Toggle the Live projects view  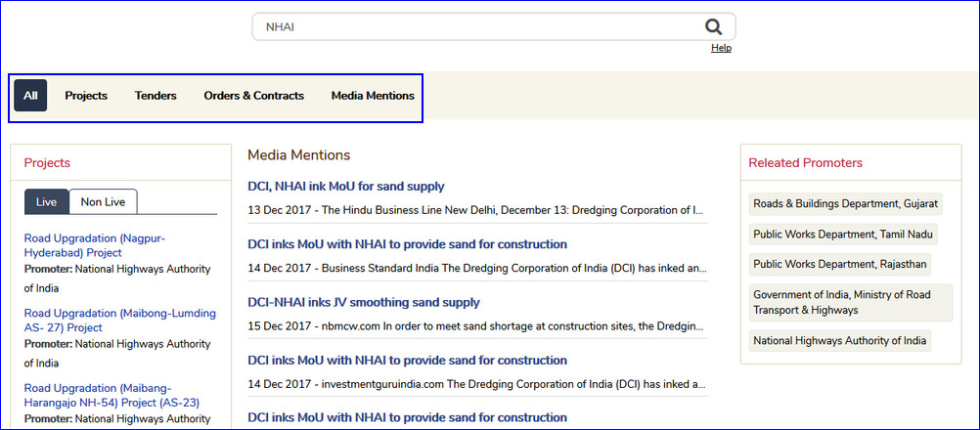click(47, 201)
